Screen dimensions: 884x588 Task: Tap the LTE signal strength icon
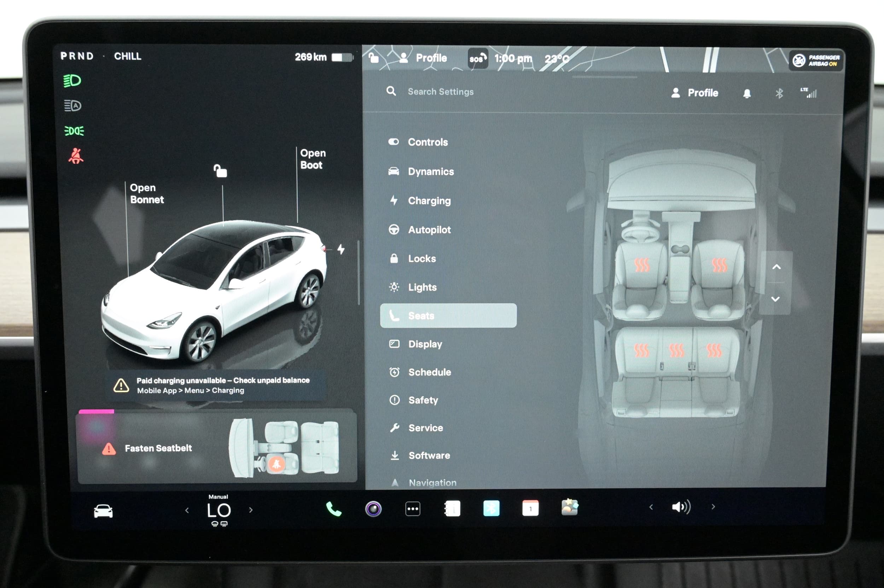click(x=808, y=93)
